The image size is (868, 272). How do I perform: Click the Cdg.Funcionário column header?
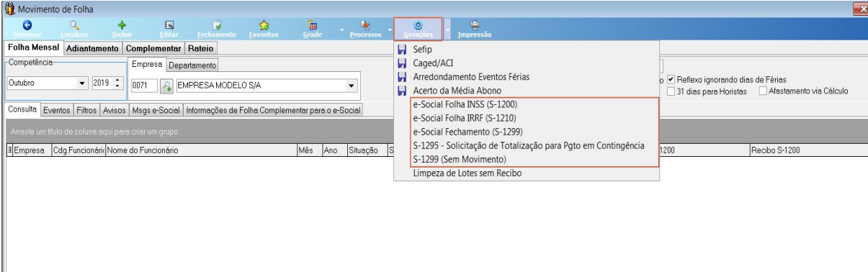tap(79, 150)
